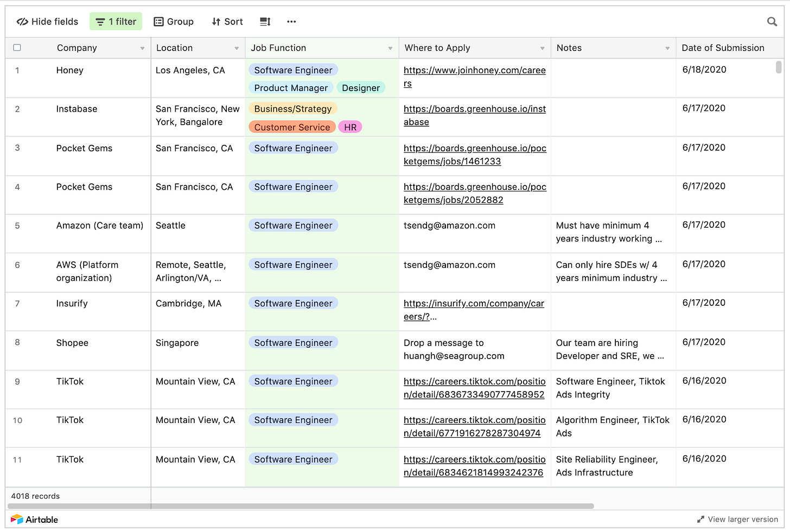Screen dimensions: 790x532
Task: Open the Sort options
Action: [x=227, y=22]
